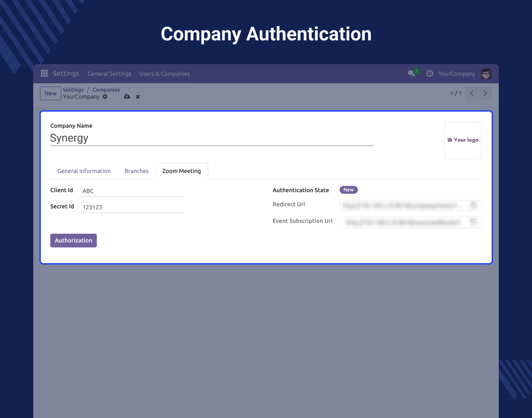The image size is (532, 418).
Task: Open the activities clock icon
Action: [x=430, y=74]
